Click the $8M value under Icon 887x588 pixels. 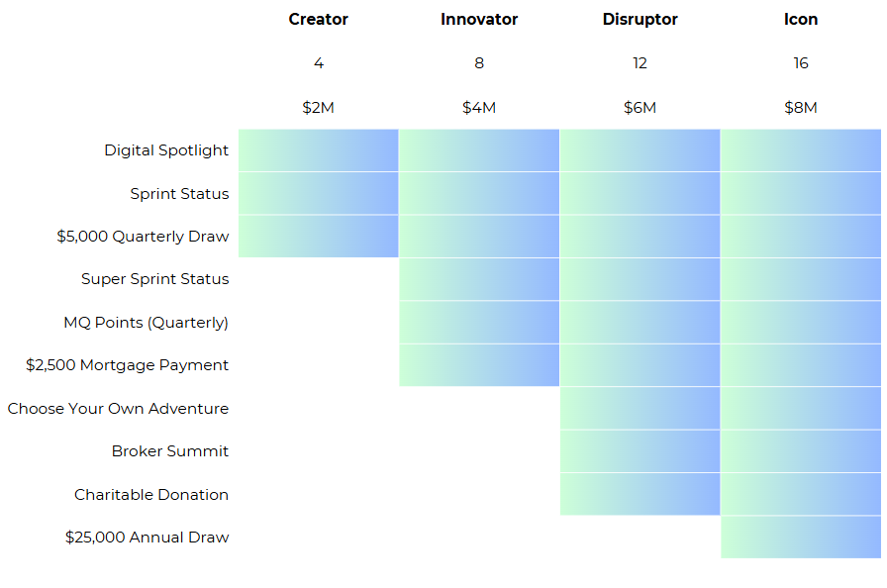click(801, 108)
